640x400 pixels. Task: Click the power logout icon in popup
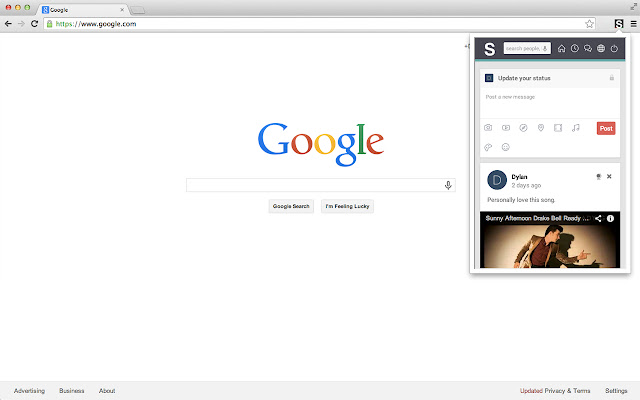point(614,49)
